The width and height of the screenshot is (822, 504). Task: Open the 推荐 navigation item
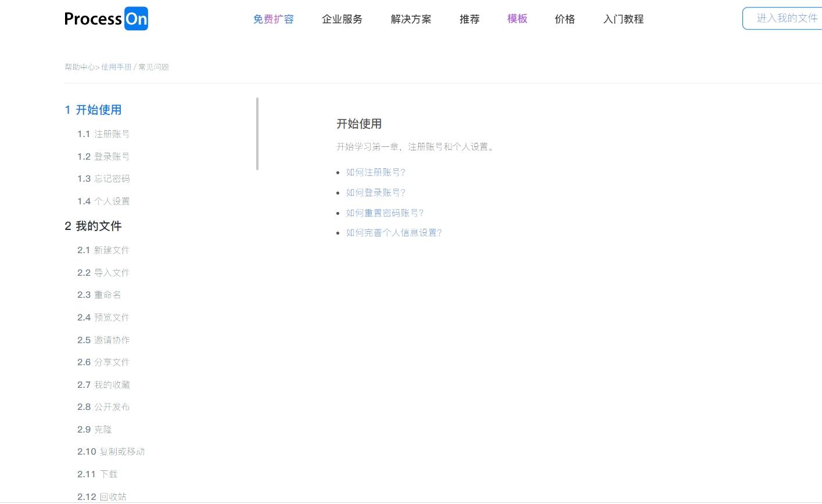(469, 19)
